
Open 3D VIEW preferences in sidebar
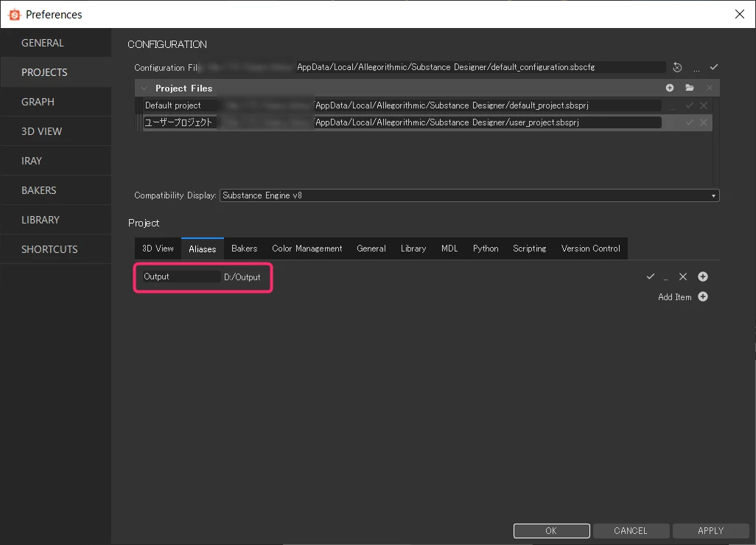coord(56,131)
